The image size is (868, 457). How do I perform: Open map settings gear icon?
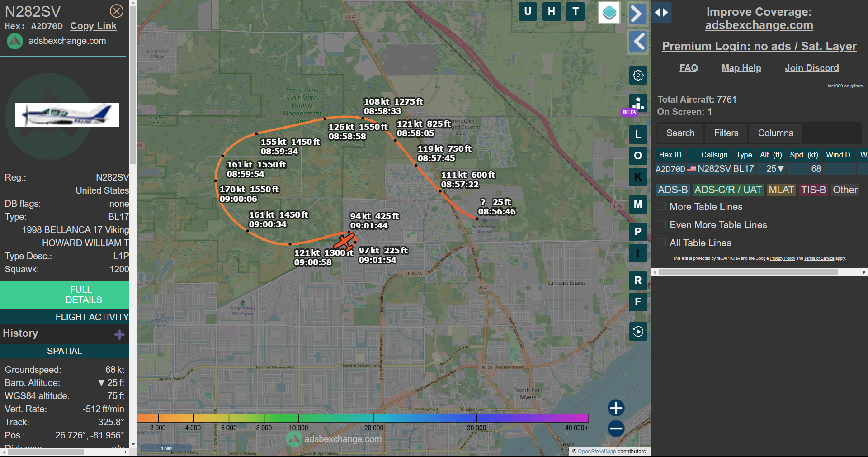tap(638, 75)
